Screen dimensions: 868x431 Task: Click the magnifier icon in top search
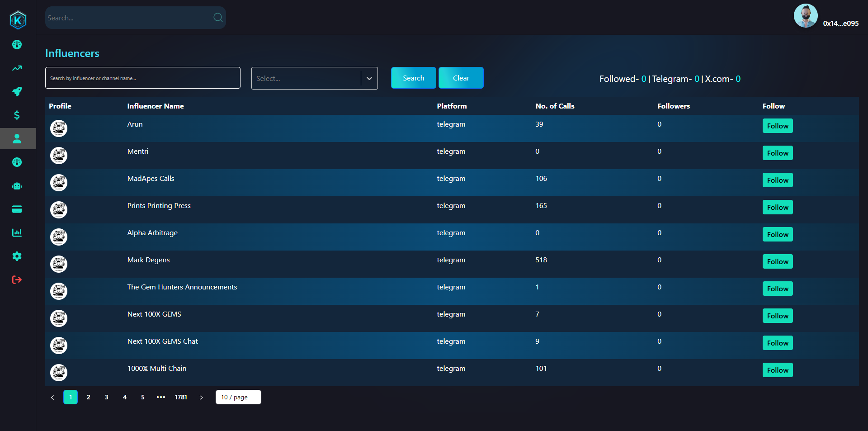point(218,18)
